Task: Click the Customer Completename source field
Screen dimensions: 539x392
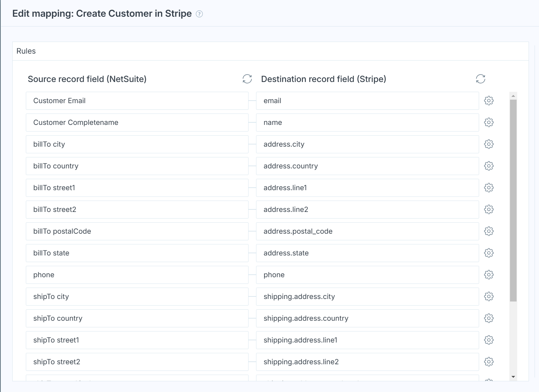Action: [x=137, y=123]
